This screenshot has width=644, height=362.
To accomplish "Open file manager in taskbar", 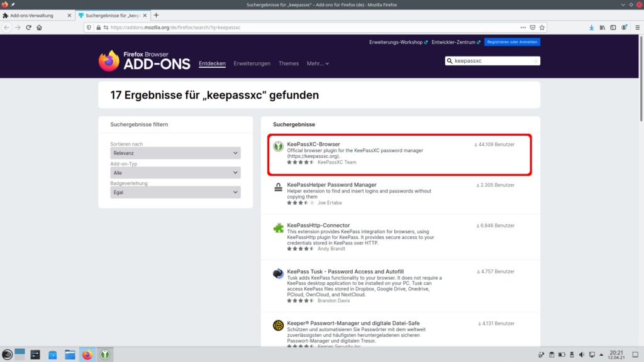I will (70, 354).
